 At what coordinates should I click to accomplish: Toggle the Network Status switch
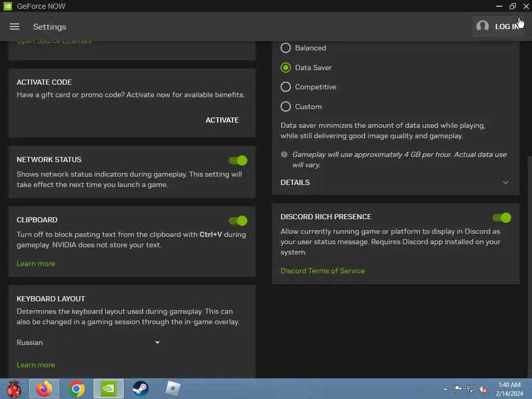238,161
